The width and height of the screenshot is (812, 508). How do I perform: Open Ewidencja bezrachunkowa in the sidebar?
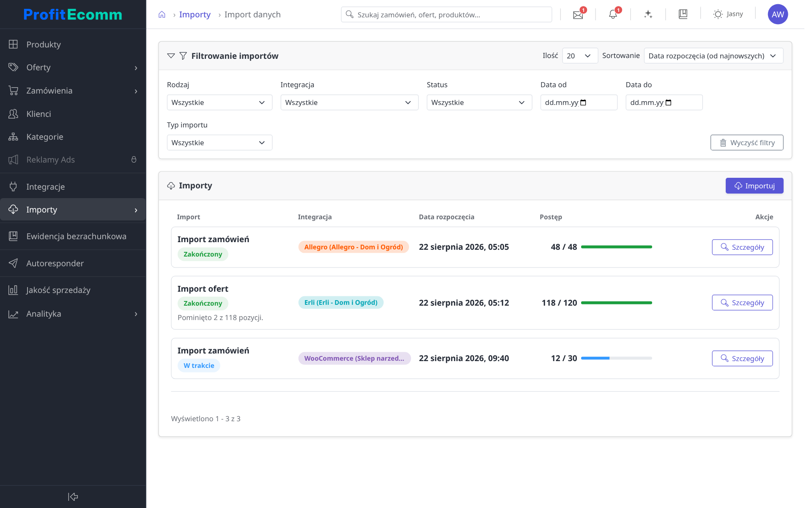click(x=73, y=236)
